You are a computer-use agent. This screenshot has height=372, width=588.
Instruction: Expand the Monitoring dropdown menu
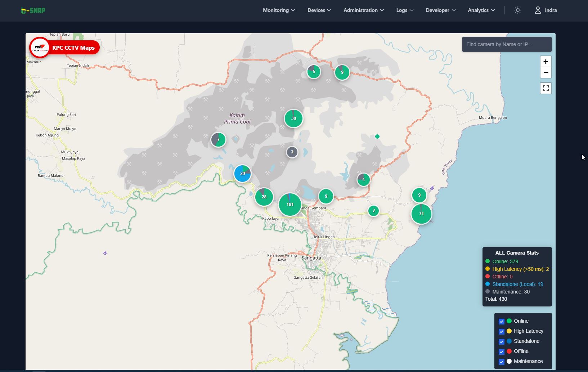[279, 10]
